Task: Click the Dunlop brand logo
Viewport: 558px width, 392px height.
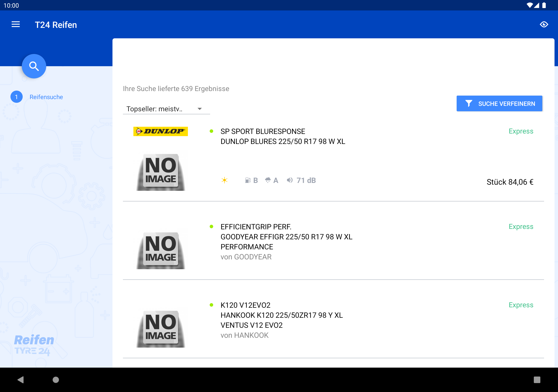Action: (x=160, y=131)
